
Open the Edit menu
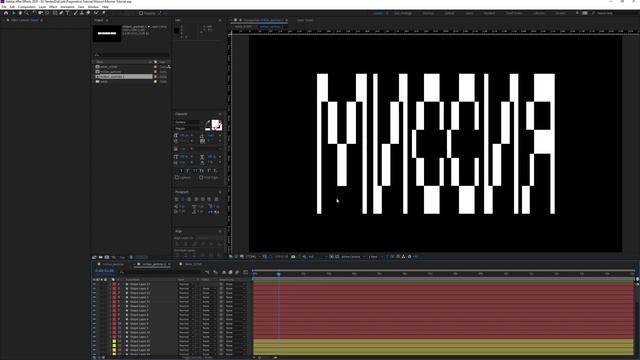coord(12,7)
